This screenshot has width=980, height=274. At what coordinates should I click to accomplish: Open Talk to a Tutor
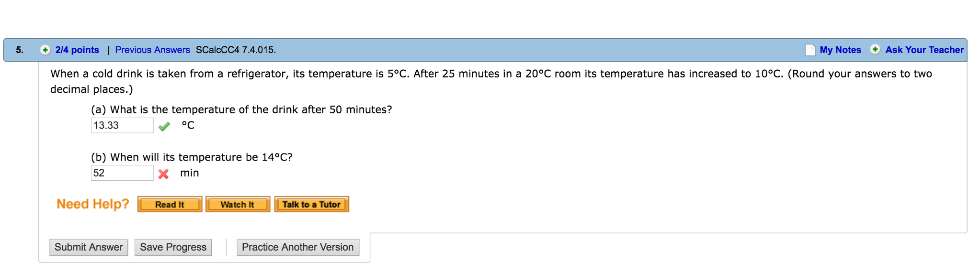coord(311,205)
